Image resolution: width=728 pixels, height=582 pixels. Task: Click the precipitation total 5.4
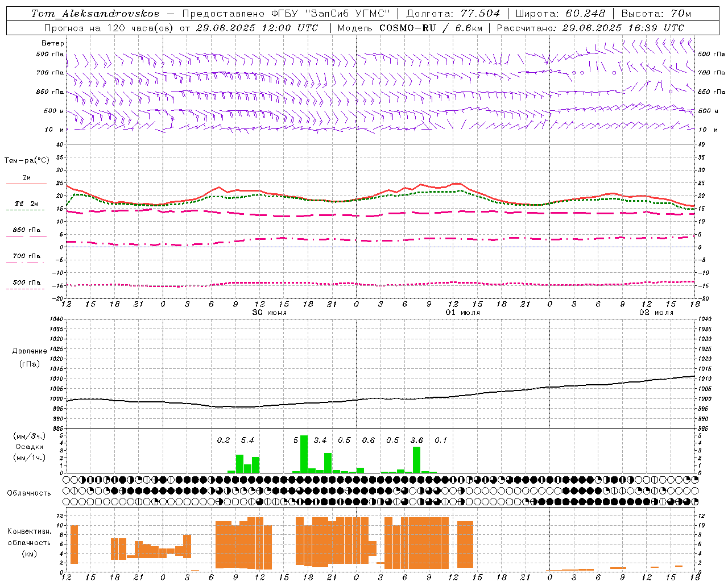click(247, 440)
